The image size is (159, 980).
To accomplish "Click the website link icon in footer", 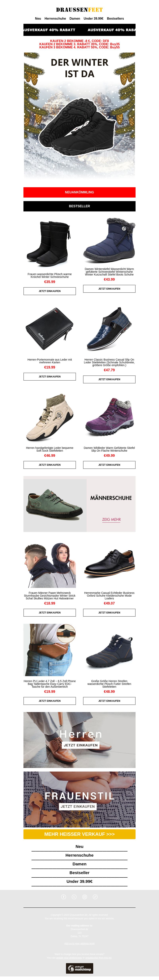I will pyautogui.click(x=95, y=897).
